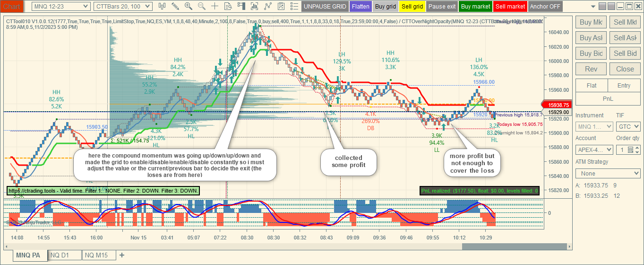
Task: Click the second grey link square in title bar
Action: 611,6
